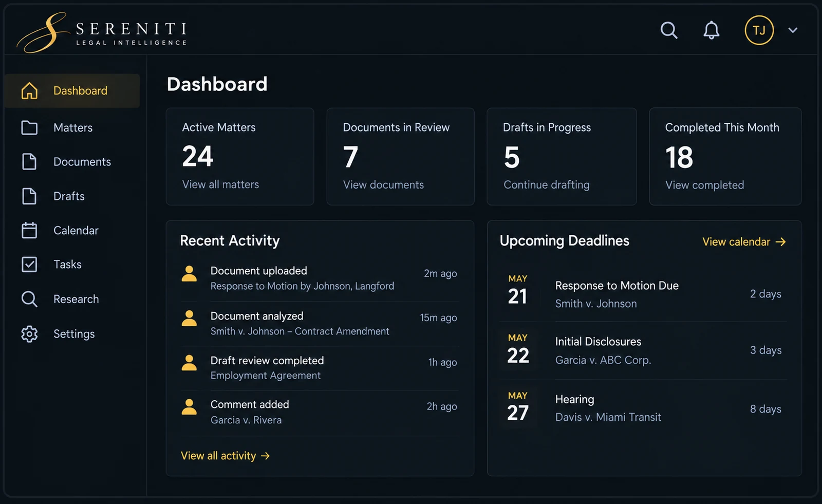The width and height of the screenshot is (822, 504).
Task: Select the Calendar label in the sidebar
Action: (x=76, y=230)
